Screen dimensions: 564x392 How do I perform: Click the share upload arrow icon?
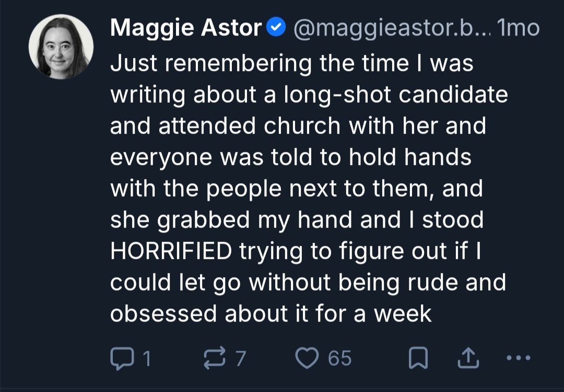[469, 358]
